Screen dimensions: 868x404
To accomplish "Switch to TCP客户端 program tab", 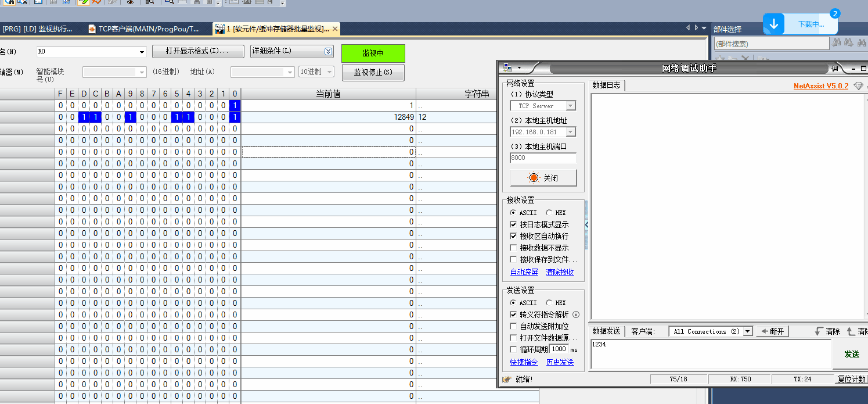I will (x=144, y=28).
